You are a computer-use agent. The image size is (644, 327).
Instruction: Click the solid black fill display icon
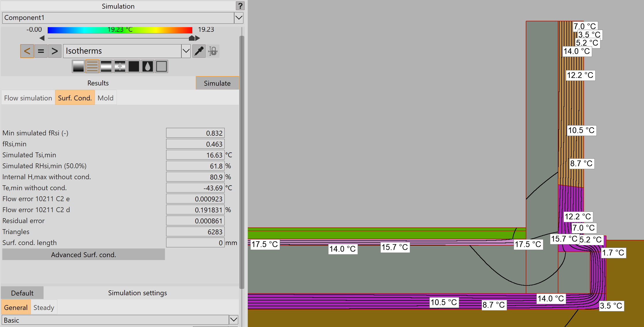click(134, 66)
